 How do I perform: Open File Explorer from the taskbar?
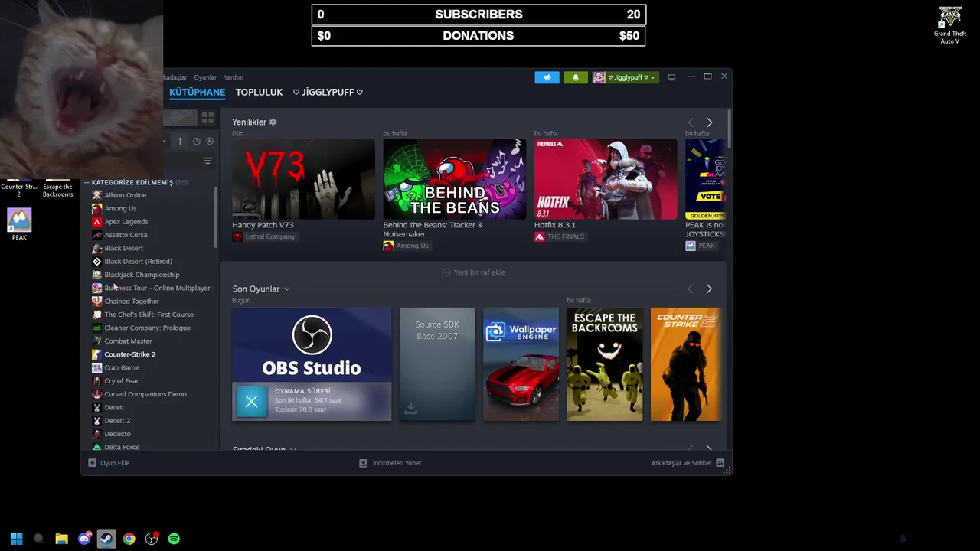pos(61,539)
